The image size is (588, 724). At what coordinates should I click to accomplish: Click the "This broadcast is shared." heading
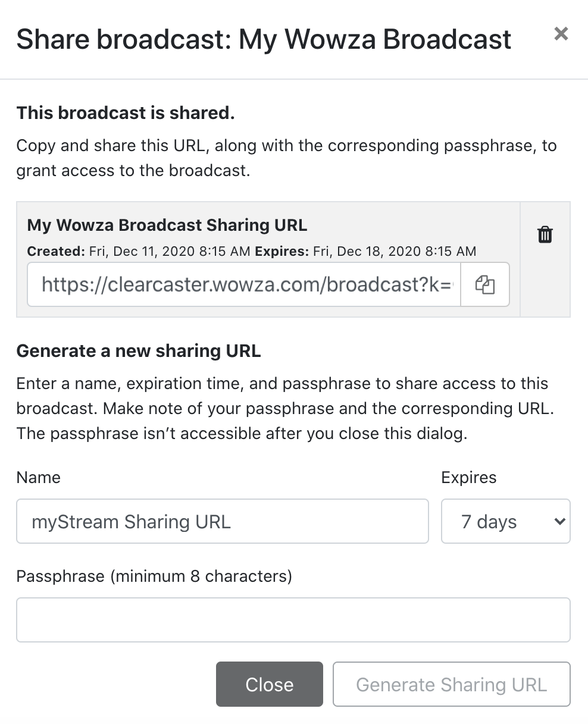(126, 113)
